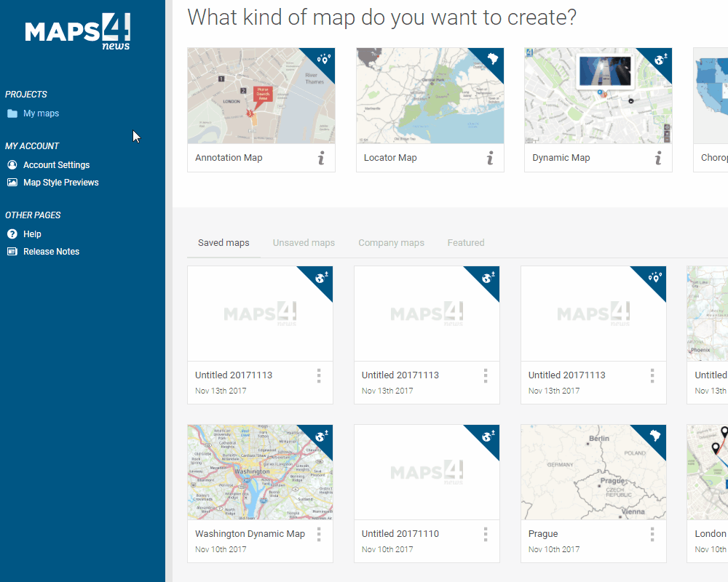Switch to the Saved maps tab
Screen dimensions: 728x582
[223, 243]
